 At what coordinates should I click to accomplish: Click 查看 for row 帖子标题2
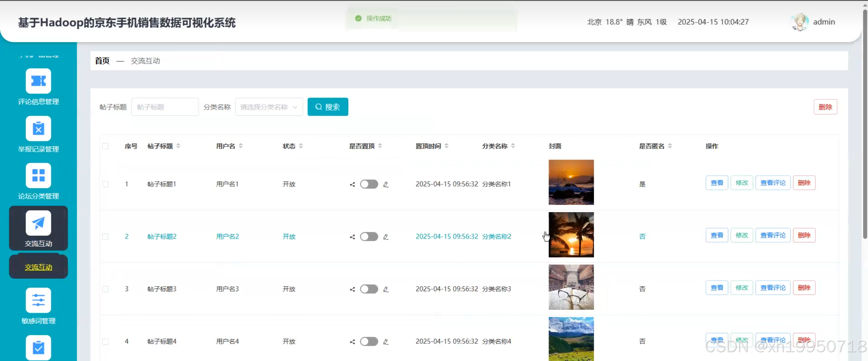717,235
